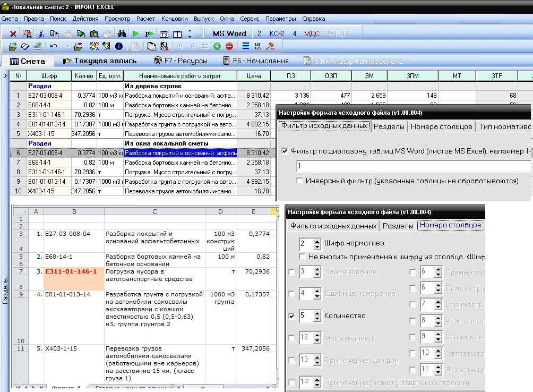
Task: Click the 'КС-2' toolbar button
Action: point(277,33)
